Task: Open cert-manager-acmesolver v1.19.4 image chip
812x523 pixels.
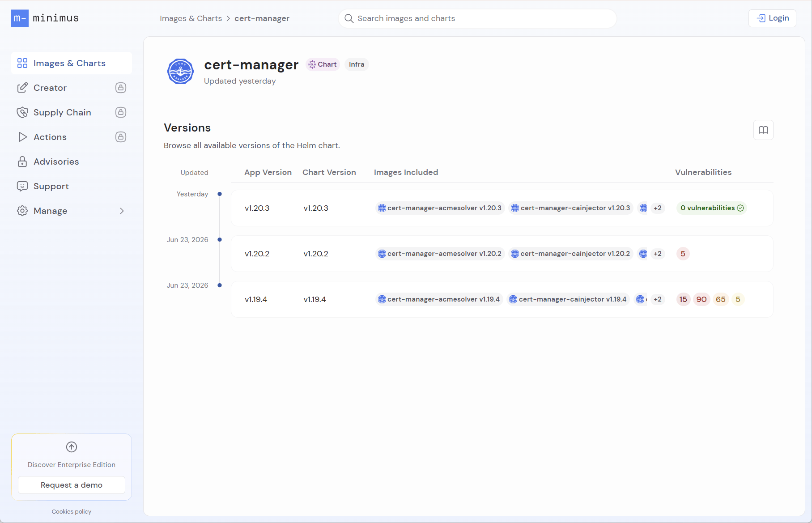Action: tap(439, 299)
